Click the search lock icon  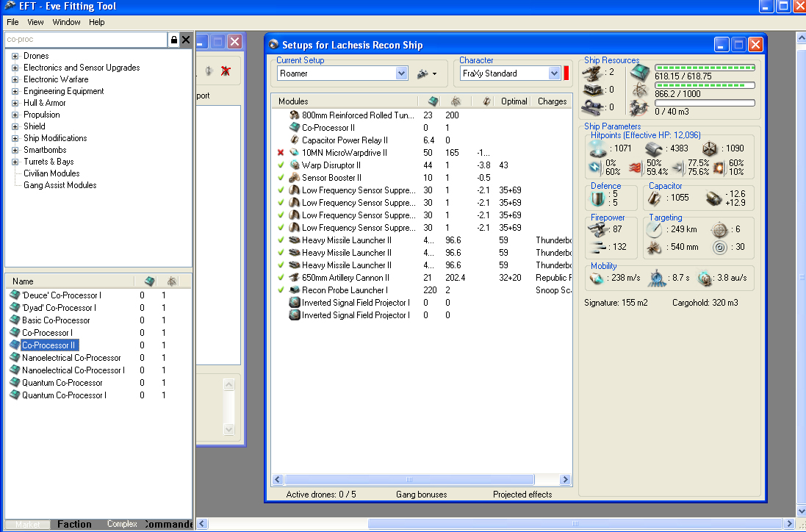coord(173,40)
